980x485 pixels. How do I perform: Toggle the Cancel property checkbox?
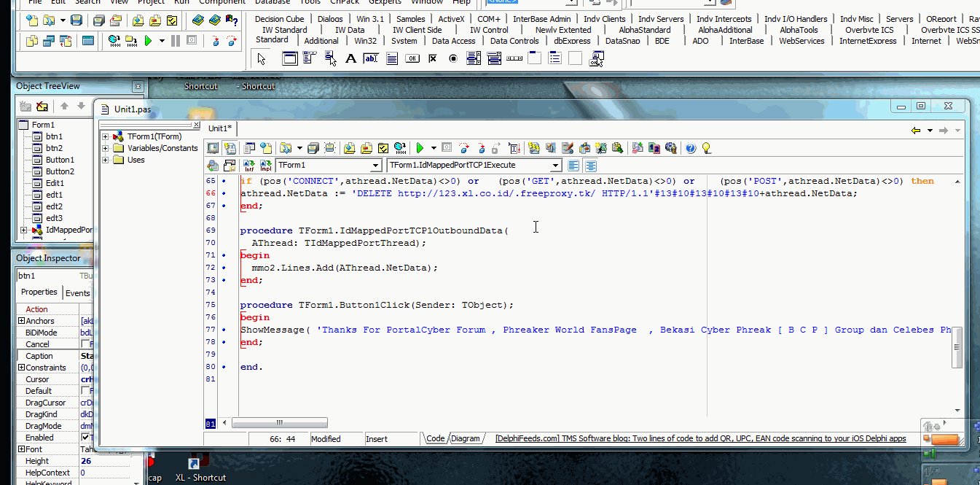point(85,344)
